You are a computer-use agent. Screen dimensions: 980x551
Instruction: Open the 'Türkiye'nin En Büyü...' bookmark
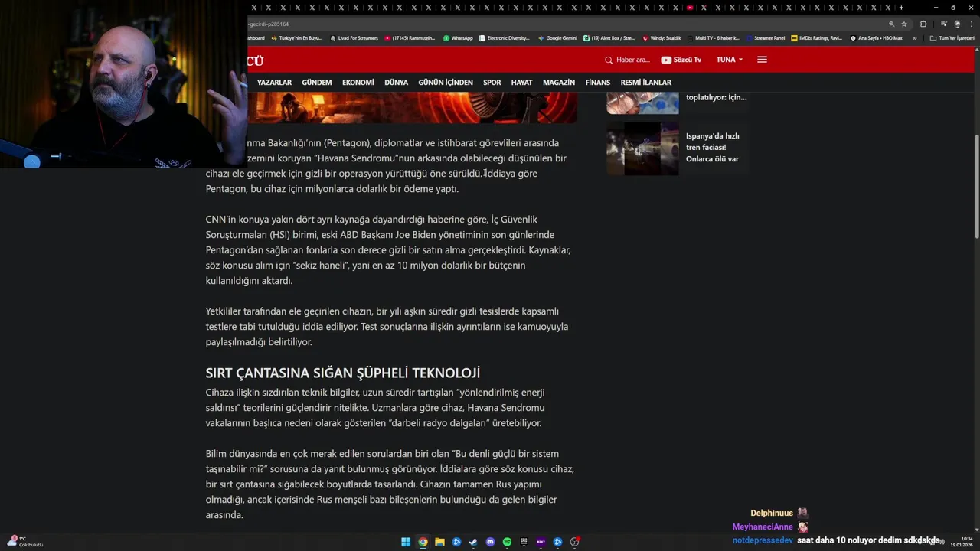(297, 38)
